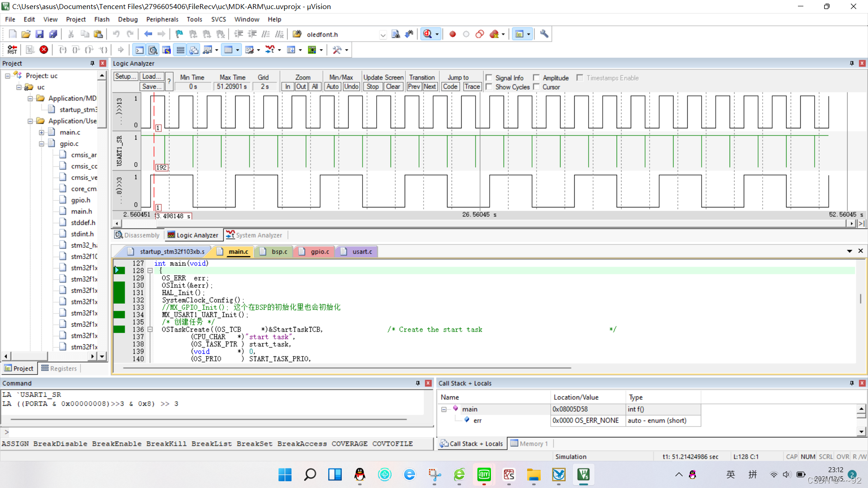Collapse the gpio.c tree node
The image size is (868, 488).
pos(42,144)
